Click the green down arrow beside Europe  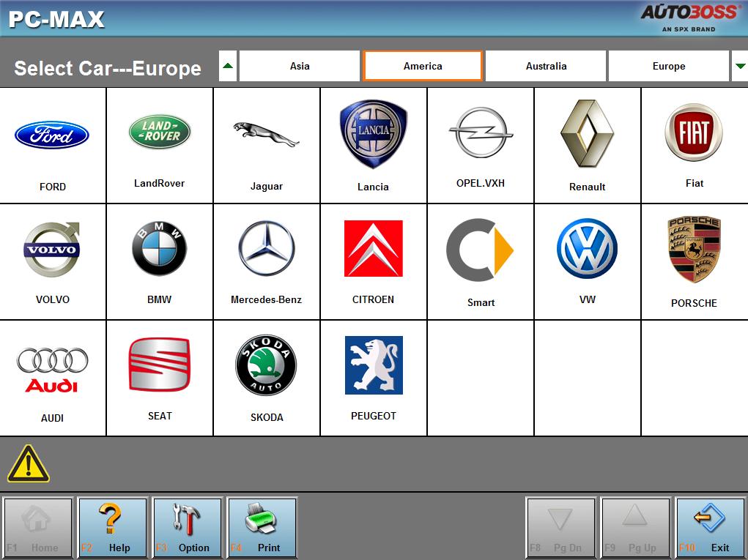[740, 66]
